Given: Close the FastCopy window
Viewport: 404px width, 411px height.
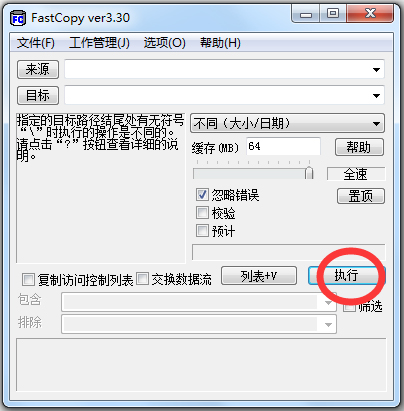Looking at the screenshot, I should 370,14.
